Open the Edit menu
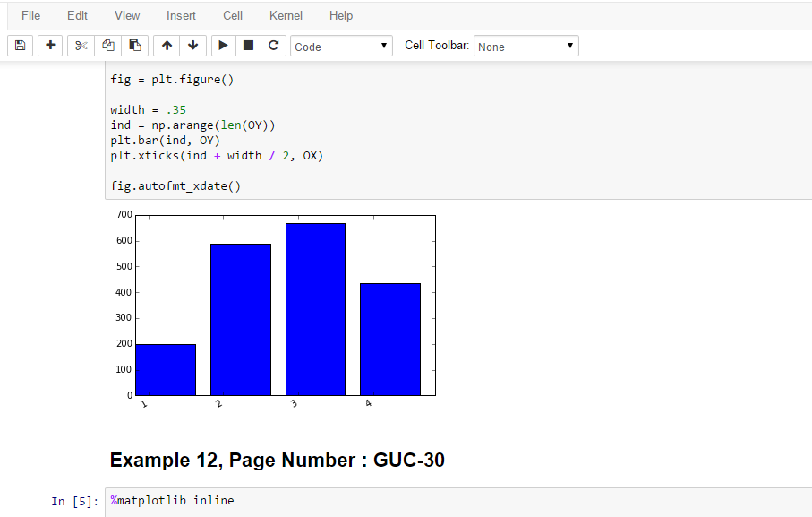 pyautogui.click(x=77, y=15)
